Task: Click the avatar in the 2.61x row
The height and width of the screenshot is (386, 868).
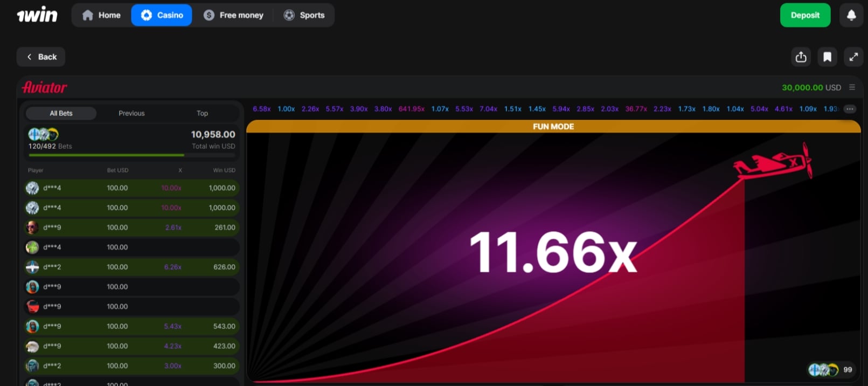Action: coord(32,228)
